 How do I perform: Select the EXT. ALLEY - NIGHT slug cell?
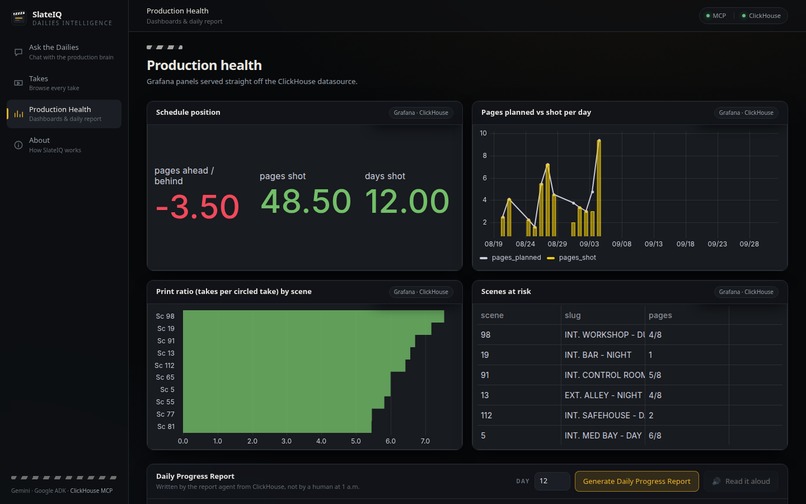coord(603,395)
